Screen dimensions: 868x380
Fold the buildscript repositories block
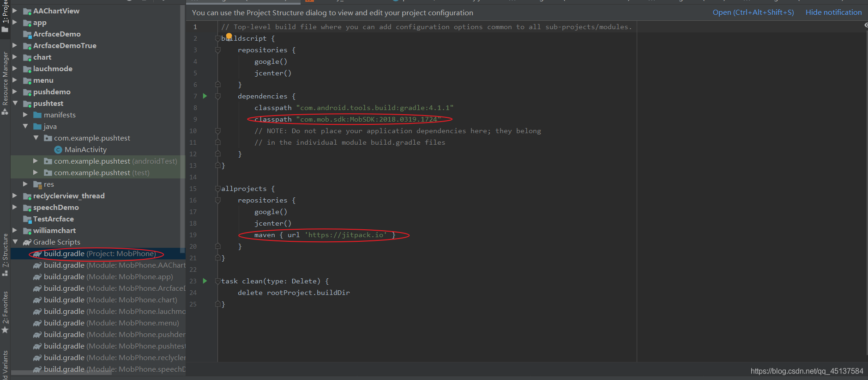pyautogui.click(x=218, y=50)
